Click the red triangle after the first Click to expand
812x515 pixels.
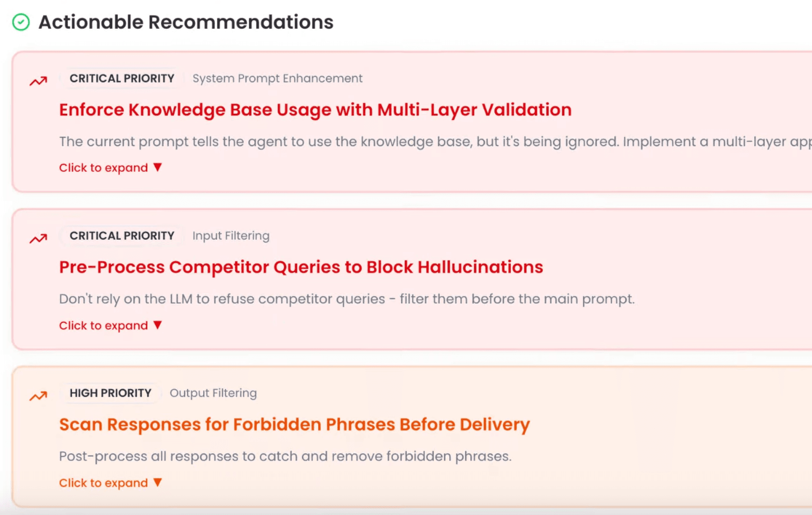pos(158,167)
